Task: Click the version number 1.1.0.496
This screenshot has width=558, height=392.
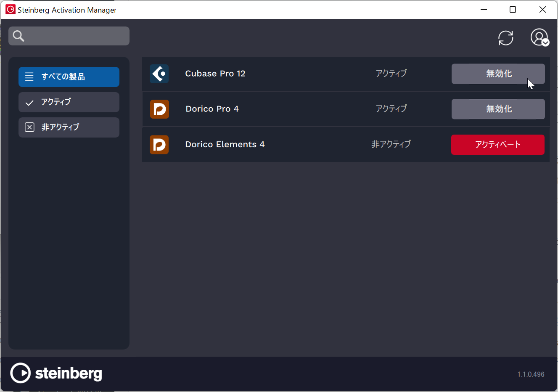Action: pyautogui.click(x=531, y=374)
